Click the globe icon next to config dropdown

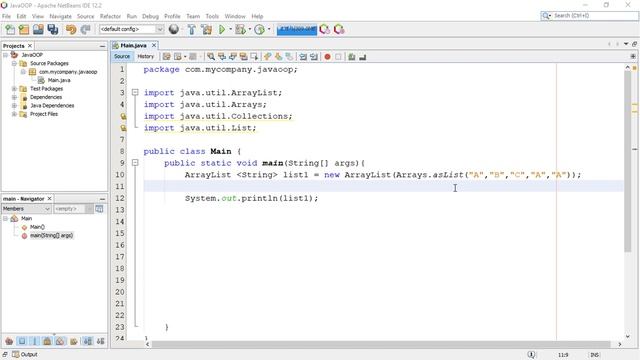[174, 29]
